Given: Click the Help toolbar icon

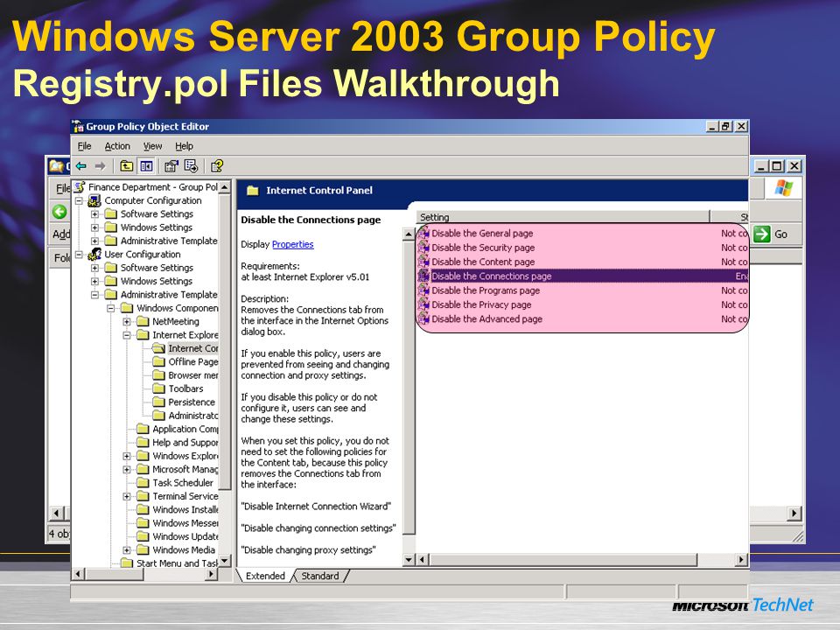Looking at the screenshot, I should 217,166.
